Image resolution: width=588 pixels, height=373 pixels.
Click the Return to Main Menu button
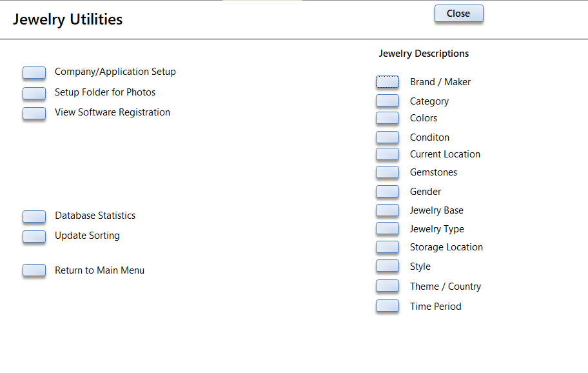tap(34, 270)
